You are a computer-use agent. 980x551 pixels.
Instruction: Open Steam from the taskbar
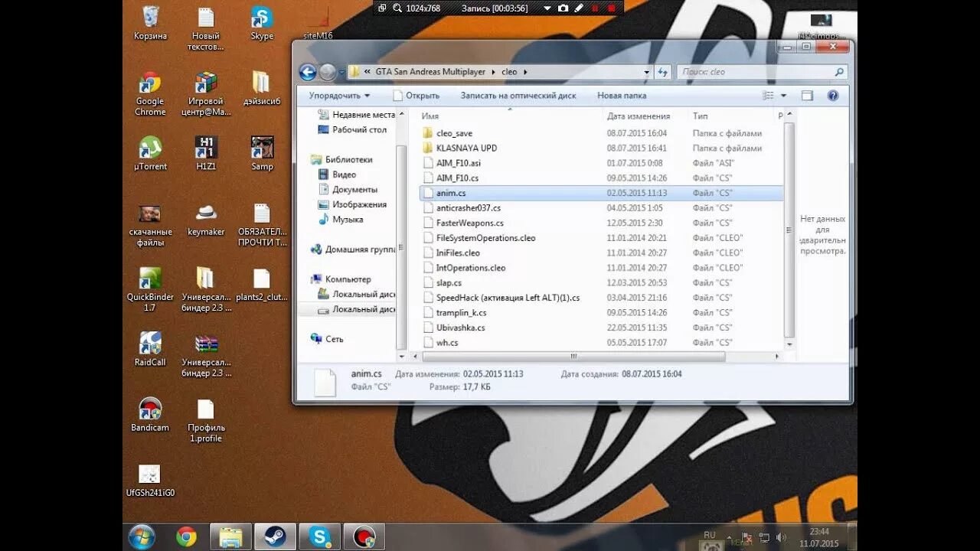pyautogui.click(x=275, y=536)
